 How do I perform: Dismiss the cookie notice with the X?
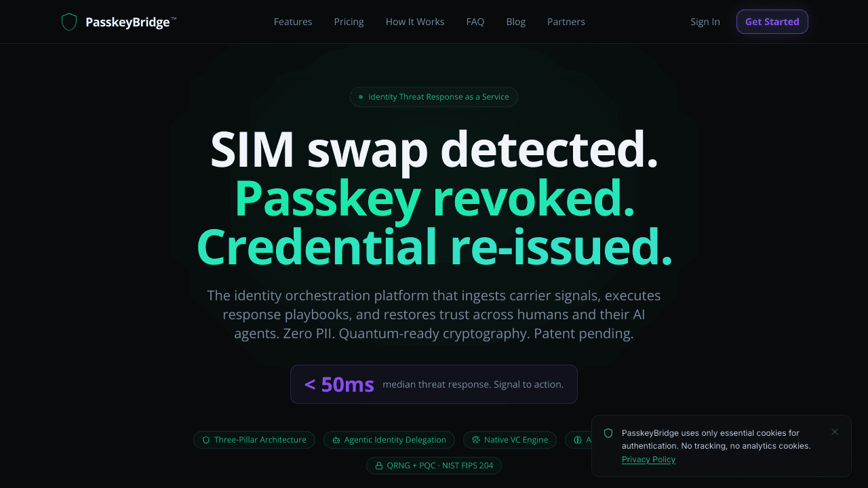coord(835,432)
